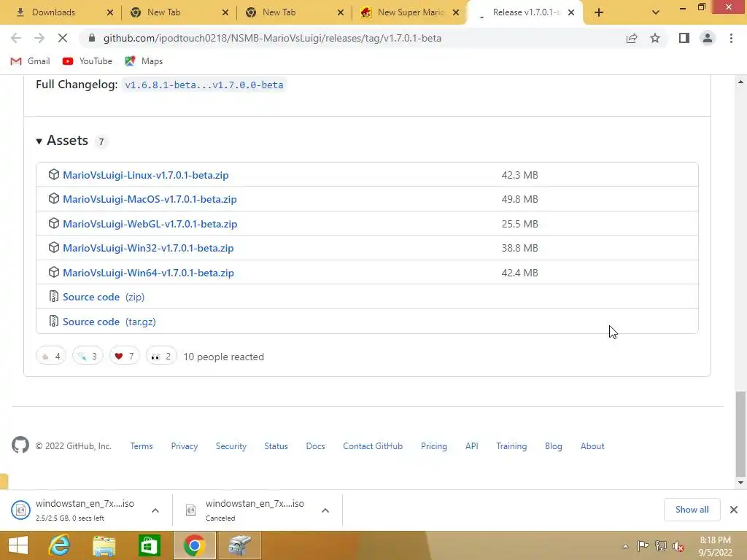This screenshot has height=560, width=747.
Task: Open the Chrome profile menu
Action: click(708, 38)
